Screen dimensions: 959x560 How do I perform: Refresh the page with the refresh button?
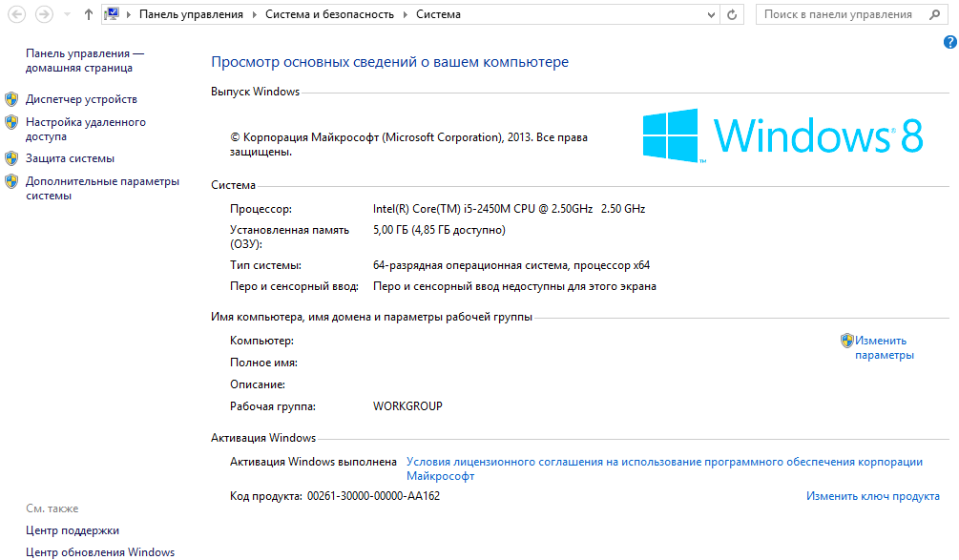[x=732, y=14]
